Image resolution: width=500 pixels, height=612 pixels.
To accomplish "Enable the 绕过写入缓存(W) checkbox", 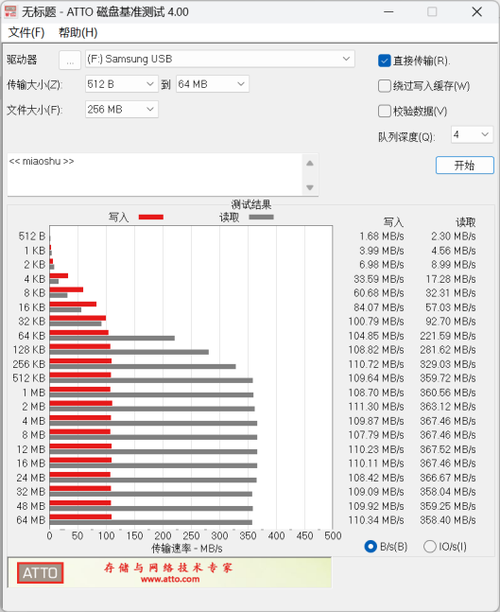I will (384, 86).
